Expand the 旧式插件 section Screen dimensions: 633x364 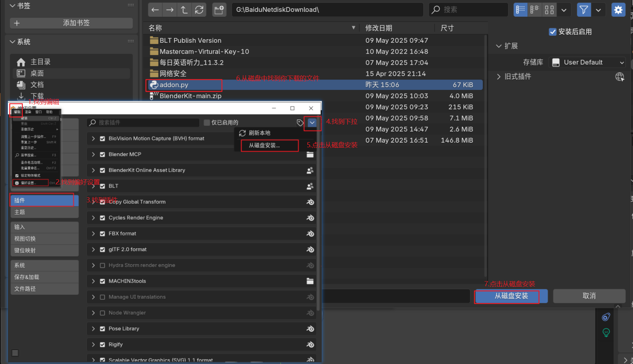[499, 77]
